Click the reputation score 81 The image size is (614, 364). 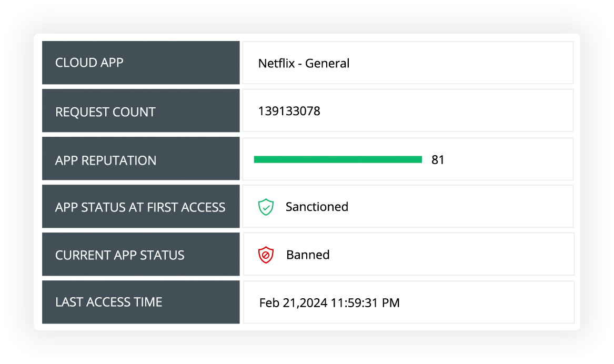[x=438, y=160]
